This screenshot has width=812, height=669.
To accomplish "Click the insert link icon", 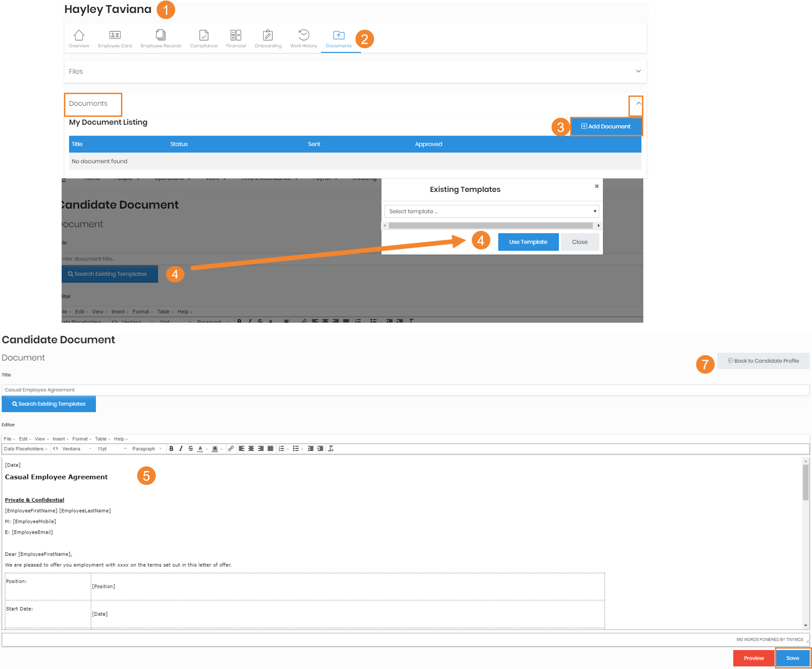I will tap(230, 449).
